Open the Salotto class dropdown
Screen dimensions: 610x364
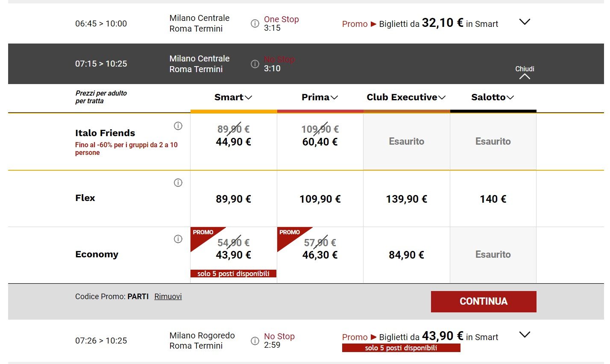(493, 97)
